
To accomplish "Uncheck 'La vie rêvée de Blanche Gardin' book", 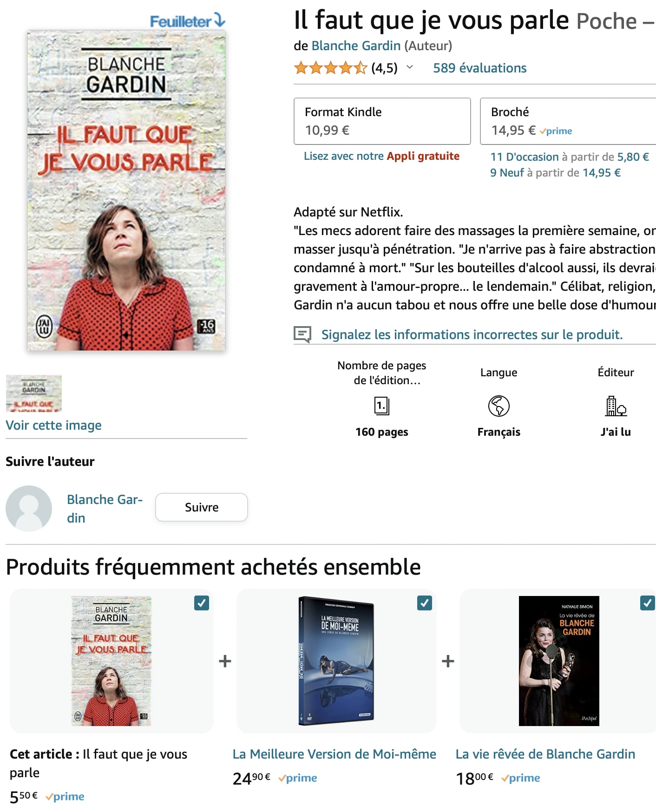I will (x=647, y=603).
